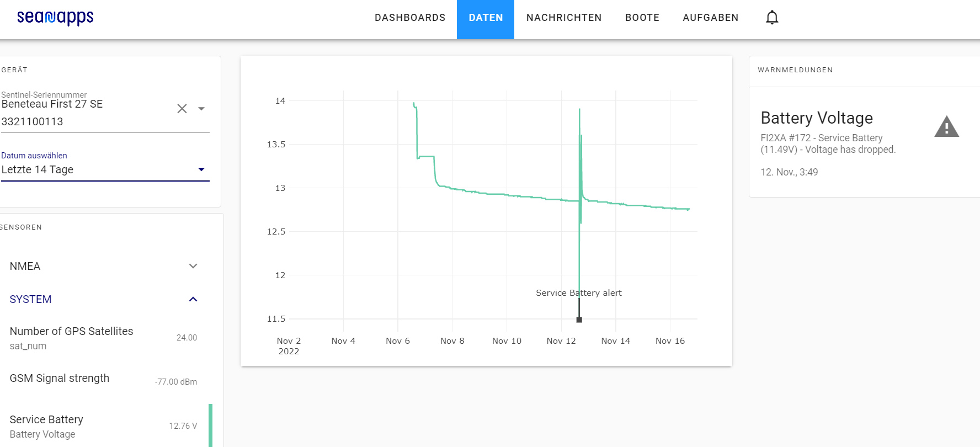980x447 pixels.
Task: Toggle the Service Battery voltage sensor
Action: pyautogui.click(x=103, y=426)
